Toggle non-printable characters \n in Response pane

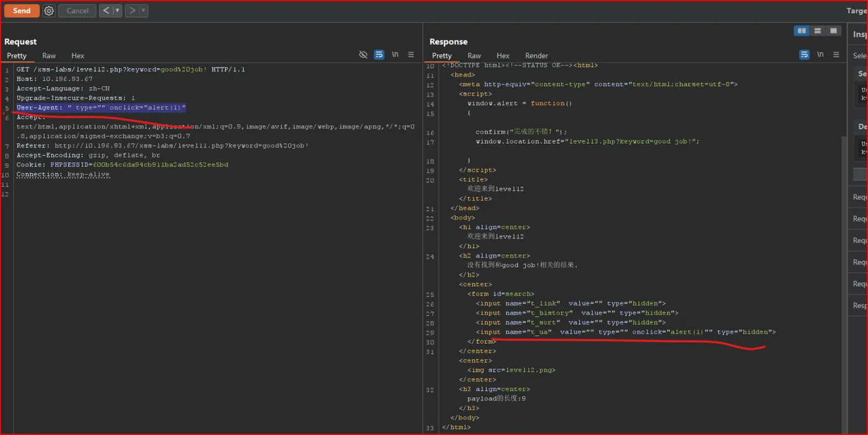pos(820,55)
